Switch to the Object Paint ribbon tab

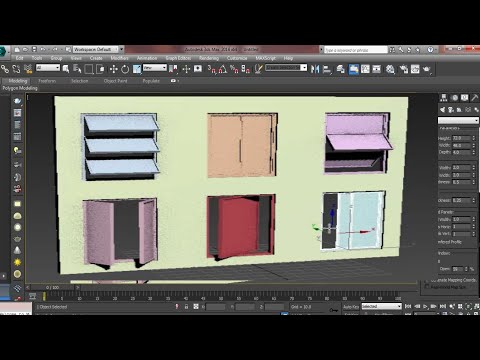tap(115, 81)
